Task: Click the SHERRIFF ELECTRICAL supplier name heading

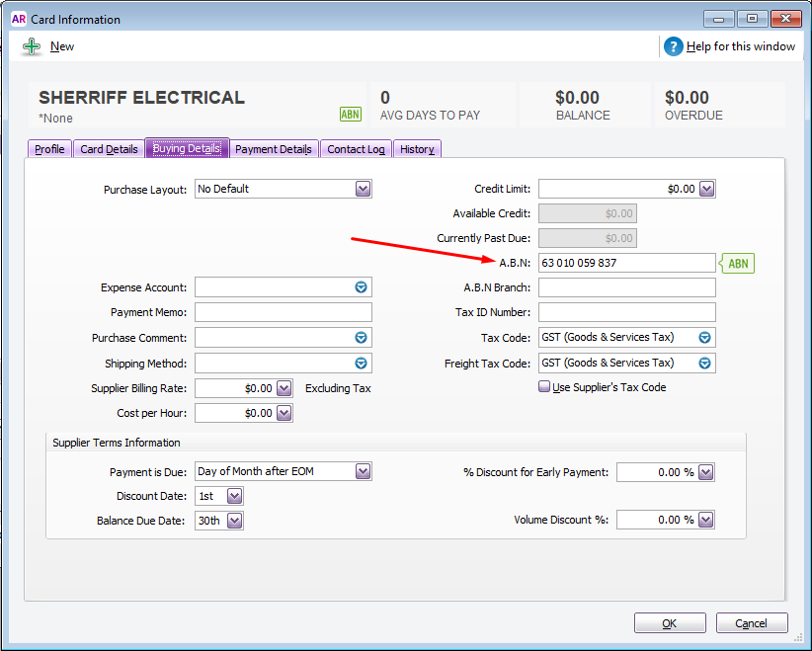Action: click(x=141, y=98)
